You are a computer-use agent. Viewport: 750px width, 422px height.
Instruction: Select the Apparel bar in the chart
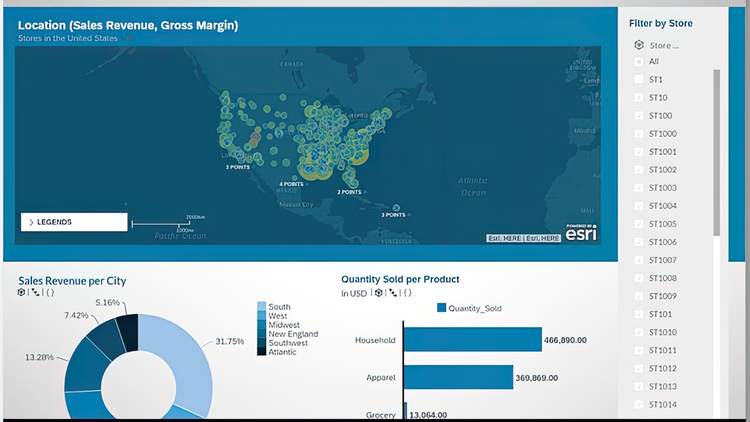point(458,377)
